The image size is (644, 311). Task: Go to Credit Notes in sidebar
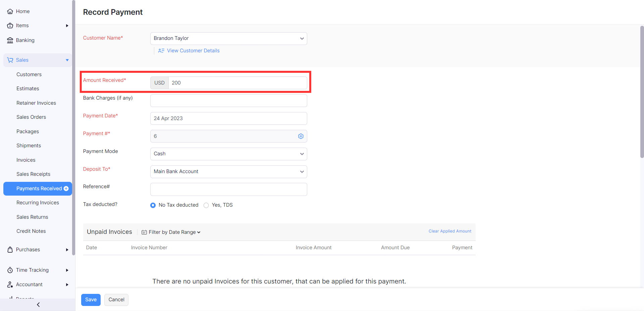(31, 231)
